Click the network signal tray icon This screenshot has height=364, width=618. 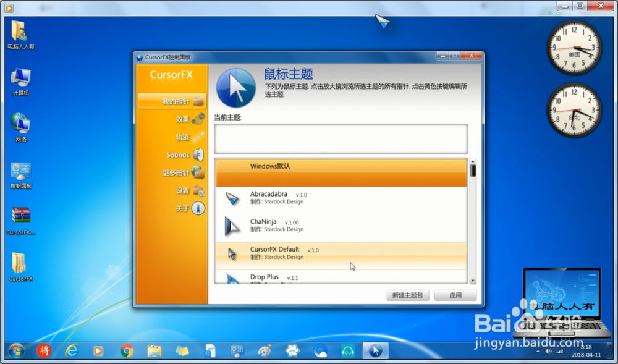coord(559,351)
